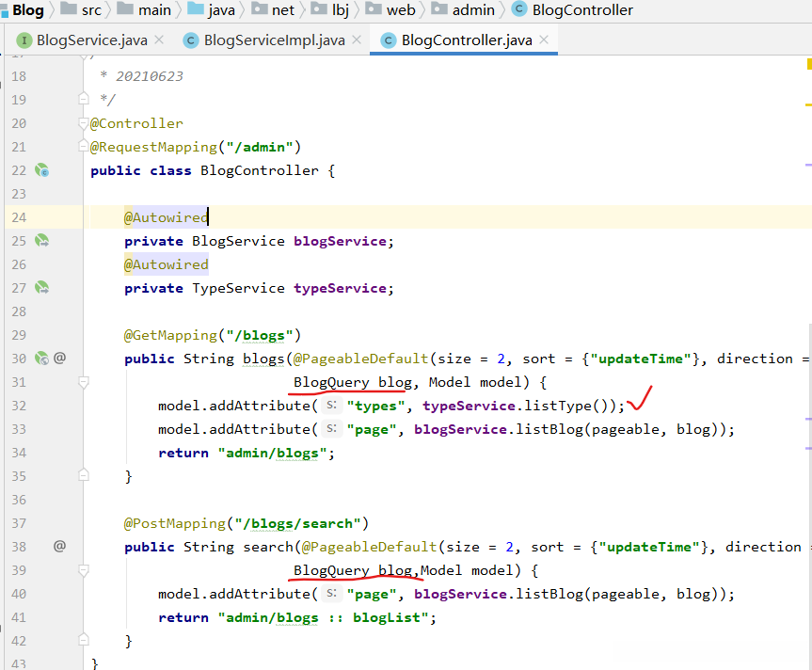Click the "types" parameter hint icon on line 32
Viewport: 812px width, 670px height.
point(330,406)
